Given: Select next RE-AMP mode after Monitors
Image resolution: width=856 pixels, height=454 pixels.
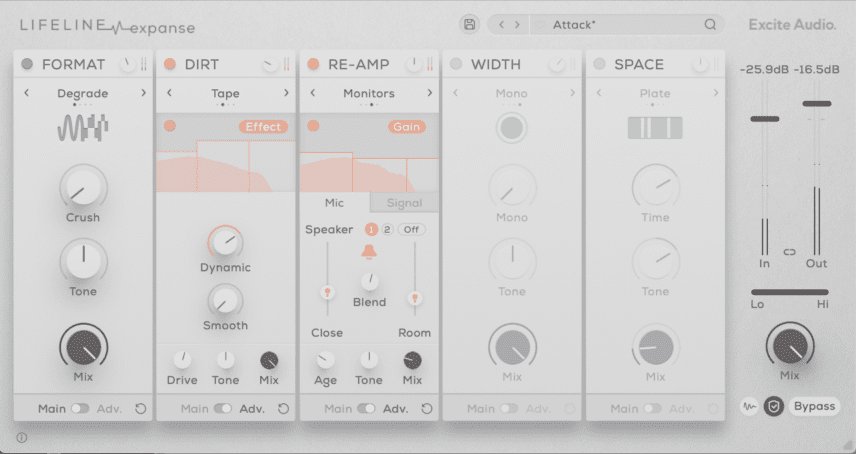Looking at the screenshot, I should coord(430,93).
